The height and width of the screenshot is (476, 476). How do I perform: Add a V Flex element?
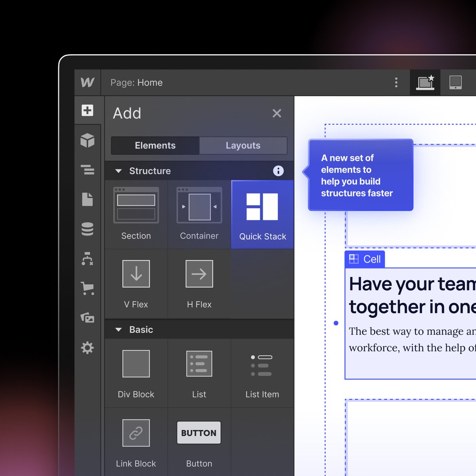[x=136, y=284]
